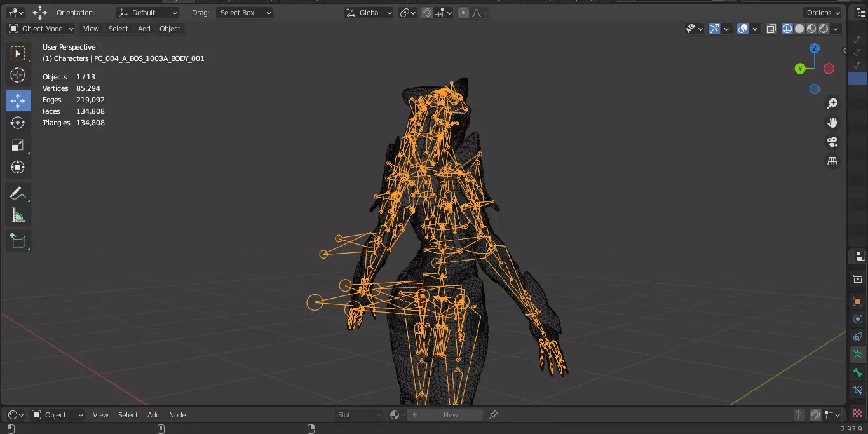Open Drag Select Box dropdown
The height and width of the screenshot is (434, 868).
pyautogui.click(x=244, y=13)
